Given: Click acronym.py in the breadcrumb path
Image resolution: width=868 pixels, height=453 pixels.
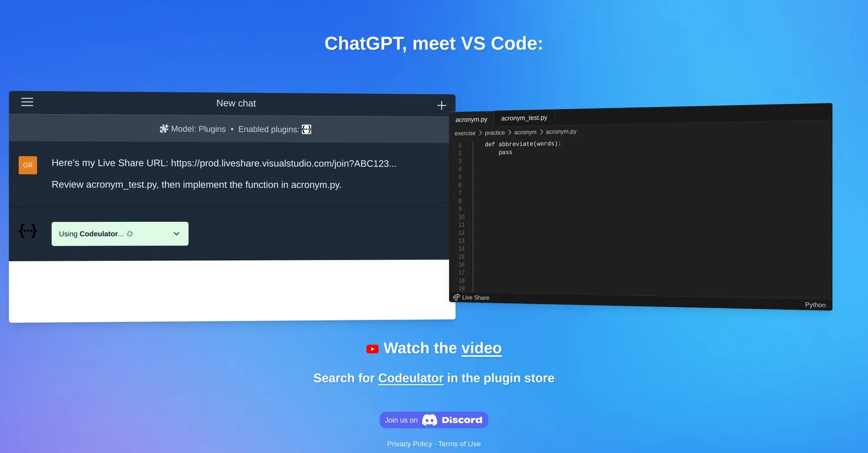Looking at the screenshot, I should (561, 132).
